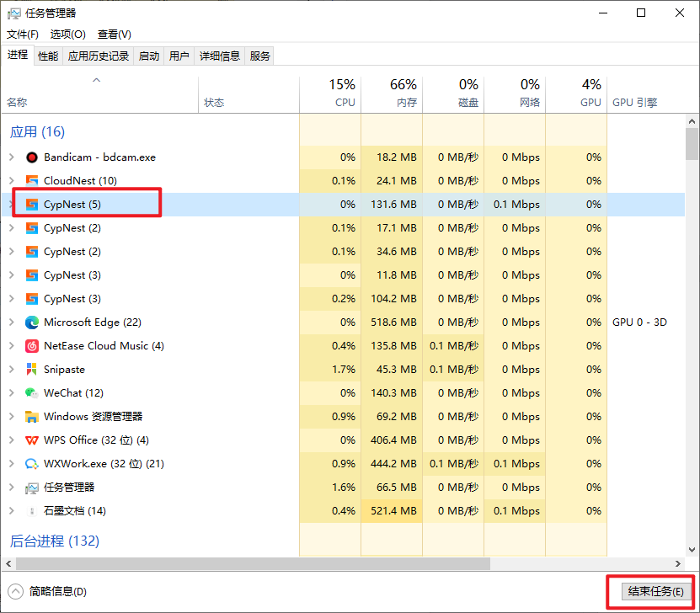700x613 pixels.
Task: Click the NetEase Cloud Music icon
Action: tap(32, 346)
